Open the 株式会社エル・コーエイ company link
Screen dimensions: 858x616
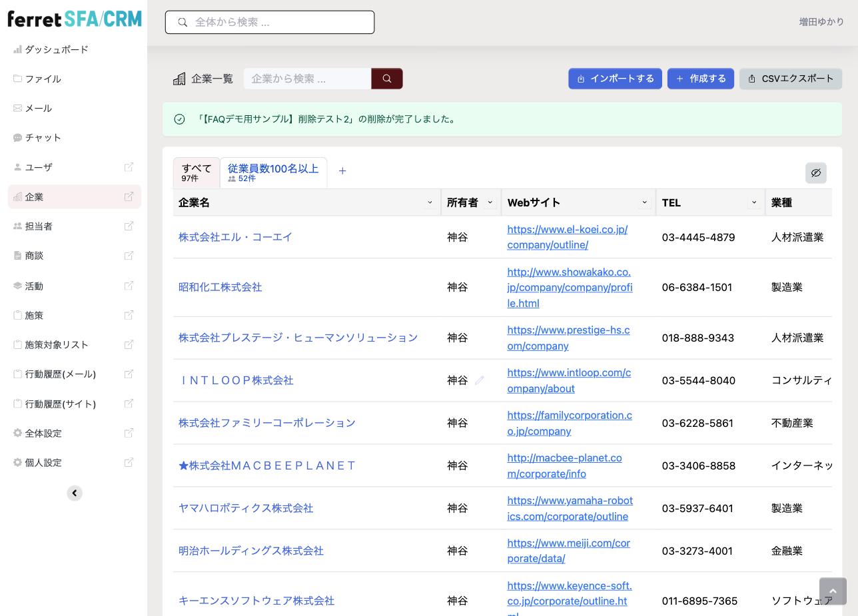click(235, 237)
